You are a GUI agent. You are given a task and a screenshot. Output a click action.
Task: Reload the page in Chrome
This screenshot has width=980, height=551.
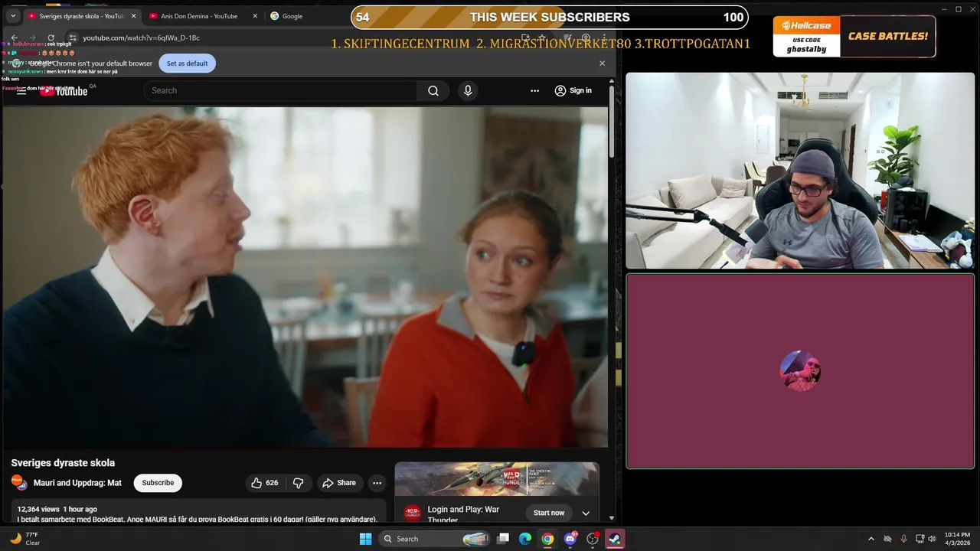tap(51, 37)
